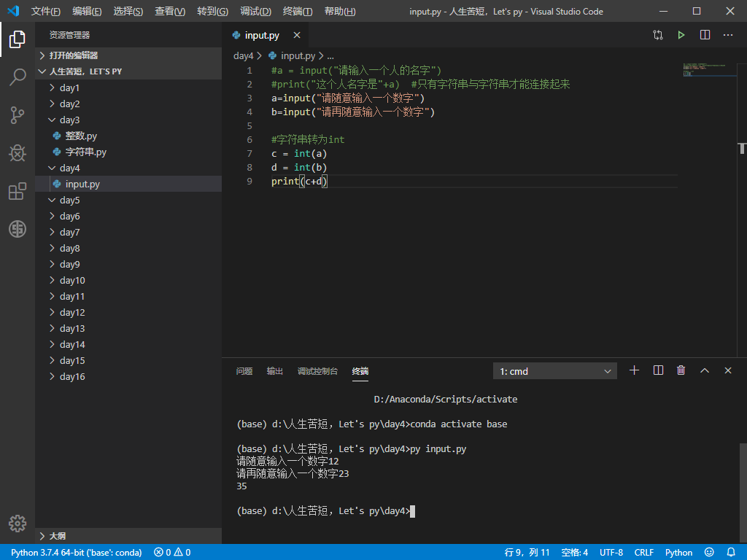Select language mode Python

679,553
